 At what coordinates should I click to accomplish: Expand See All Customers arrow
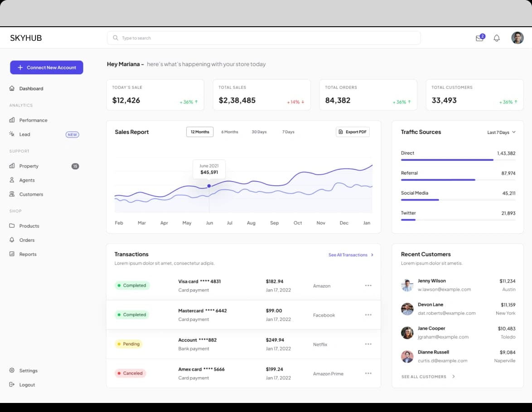(x=454, y=377)
